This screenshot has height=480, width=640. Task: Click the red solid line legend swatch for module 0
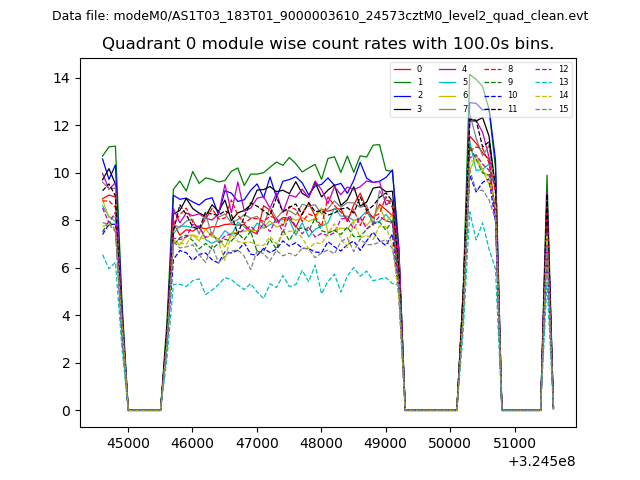point(401,69)
